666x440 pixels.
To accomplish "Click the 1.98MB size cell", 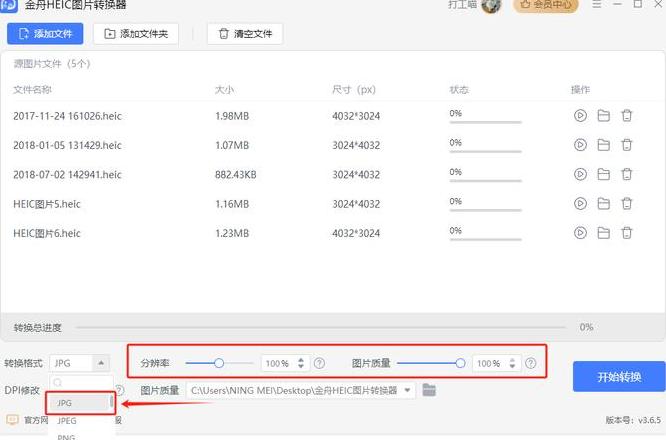I will coord(232,116).
